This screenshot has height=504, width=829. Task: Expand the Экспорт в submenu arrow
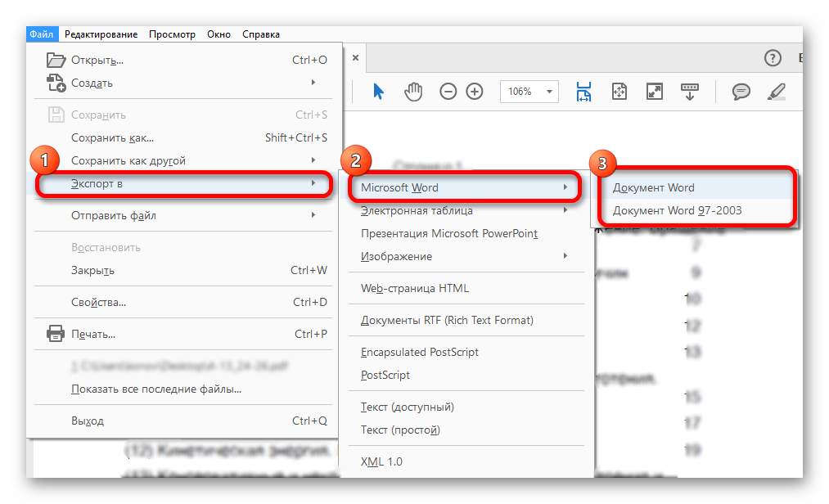[313, 183]
